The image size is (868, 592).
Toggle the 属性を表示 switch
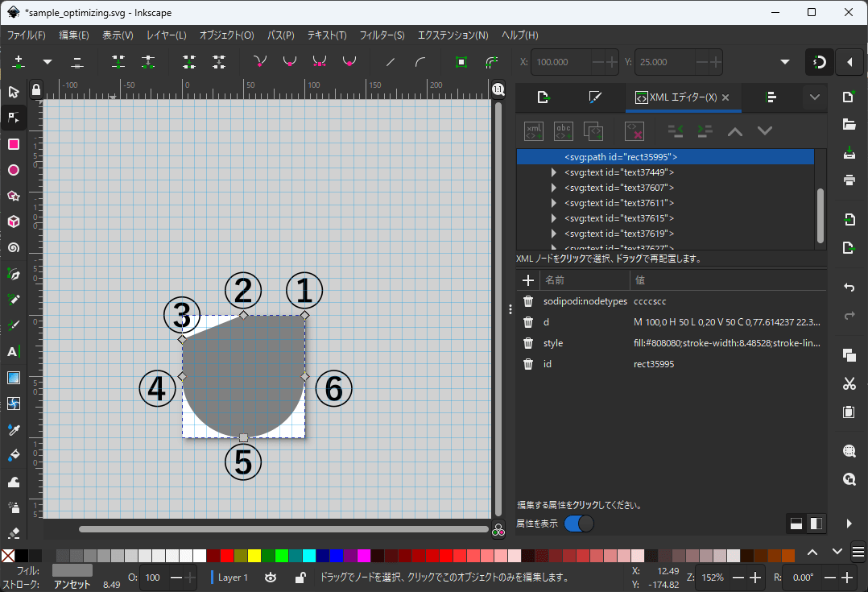click(579, 524)
